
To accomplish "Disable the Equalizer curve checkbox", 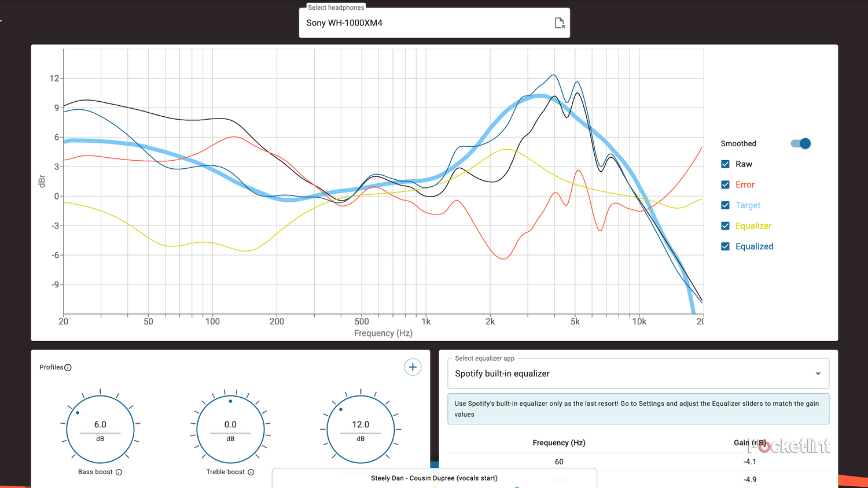I will 725,225.
